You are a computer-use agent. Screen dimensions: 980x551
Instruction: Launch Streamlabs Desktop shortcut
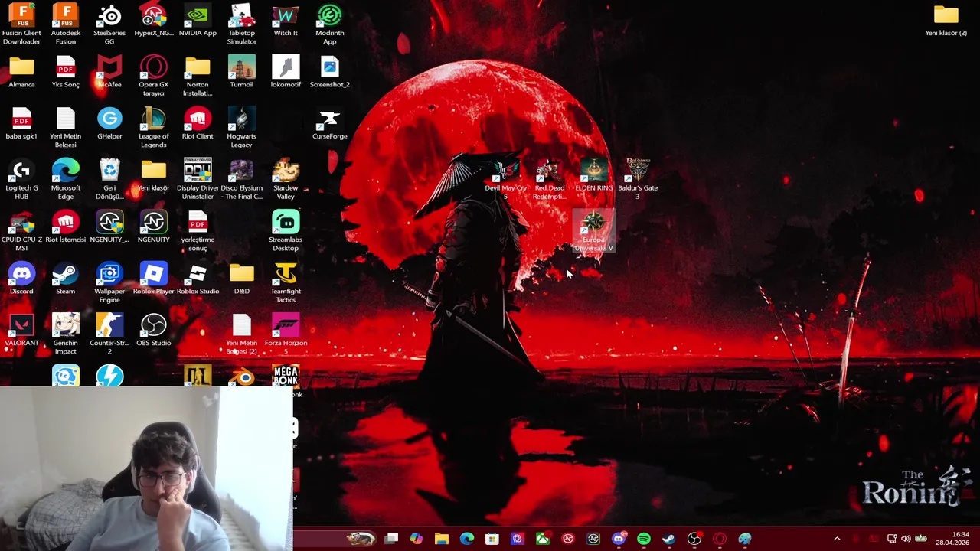pos(286,231)
